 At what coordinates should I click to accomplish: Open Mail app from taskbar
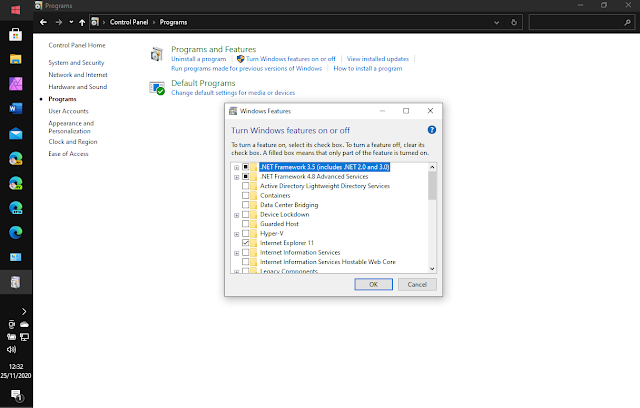click(x=16, y=133)
